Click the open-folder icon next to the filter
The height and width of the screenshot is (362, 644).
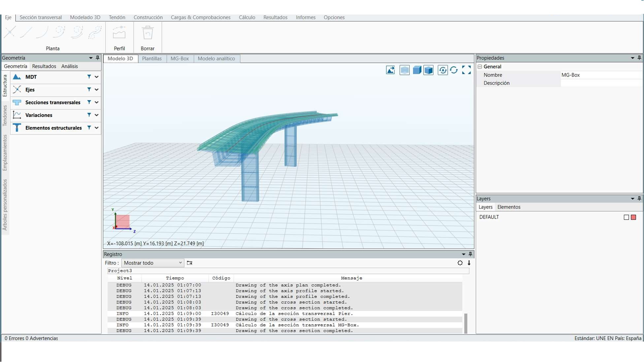pyautogui.click(x=189, y=263)
